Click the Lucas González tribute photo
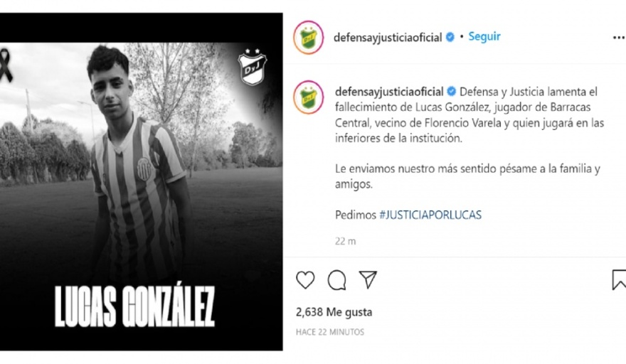Screen dimensions: 626x364 [142, 181]
